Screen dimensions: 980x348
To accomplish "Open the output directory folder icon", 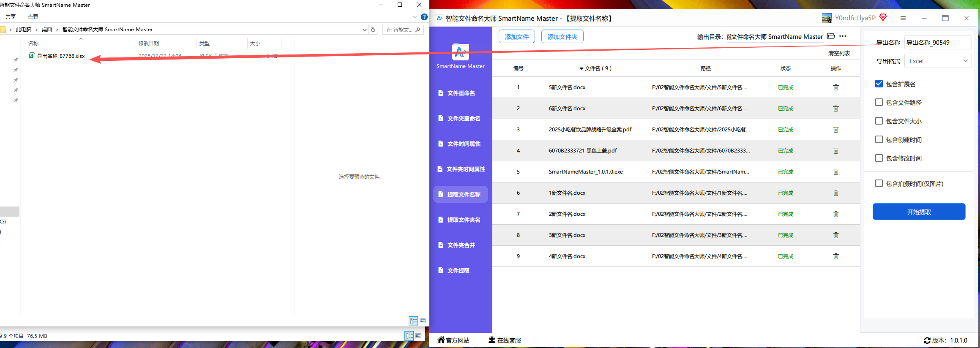I will click(831, 36).
